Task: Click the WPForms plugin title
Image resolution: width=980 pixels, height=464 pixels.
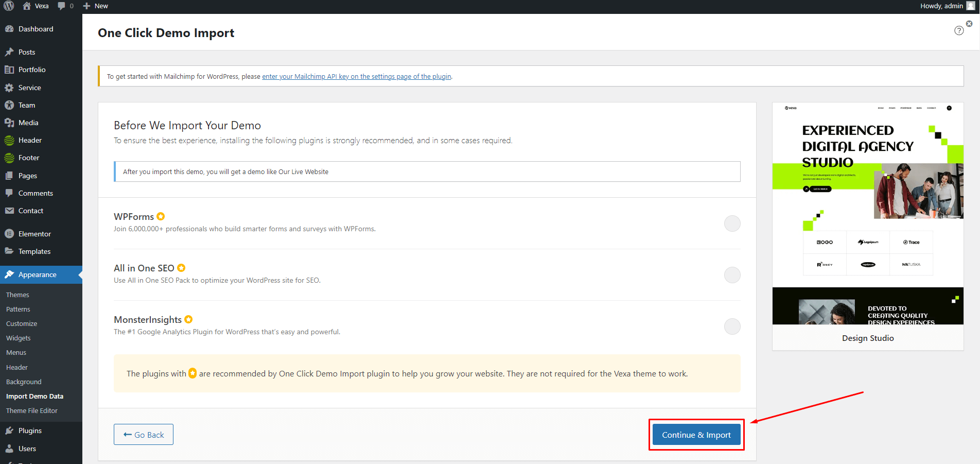Action: 134,217
